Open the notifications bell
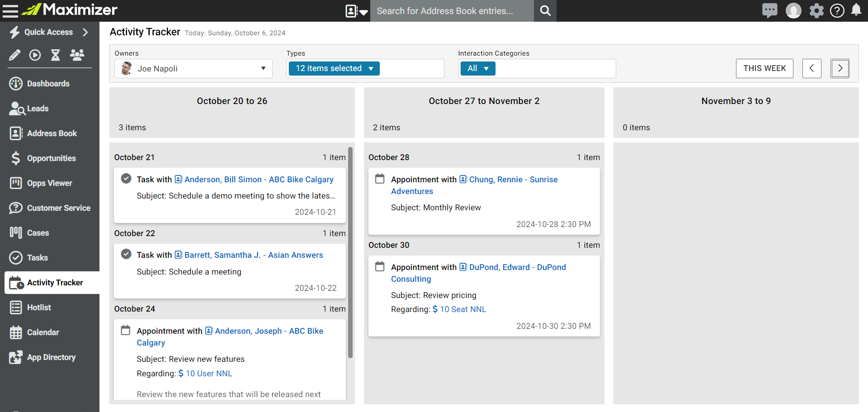 856,10
